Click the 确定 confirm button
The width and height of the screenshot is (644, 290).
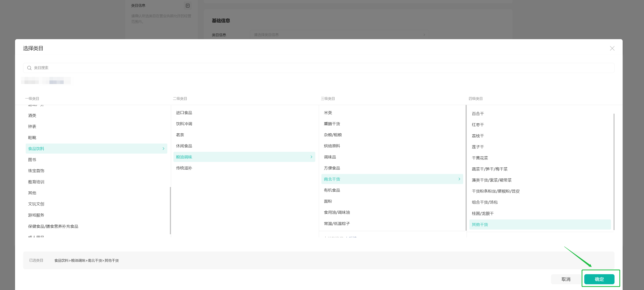(x=599, y=279)
